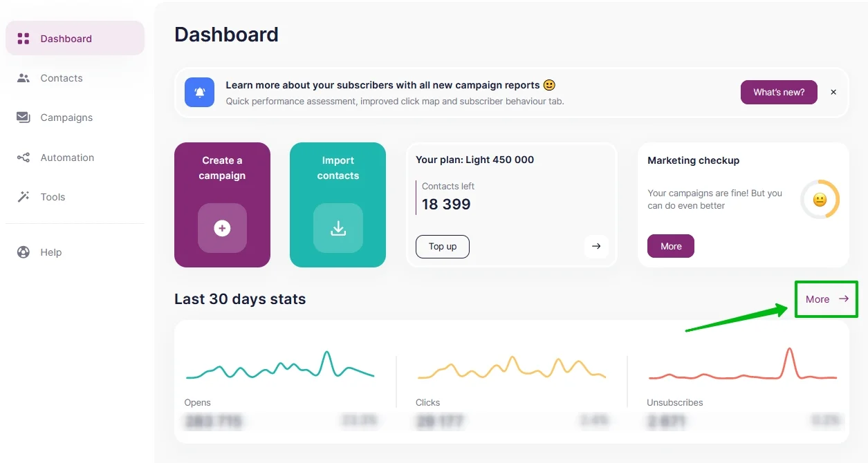Open plan details with the arrow button

[596, 246]
